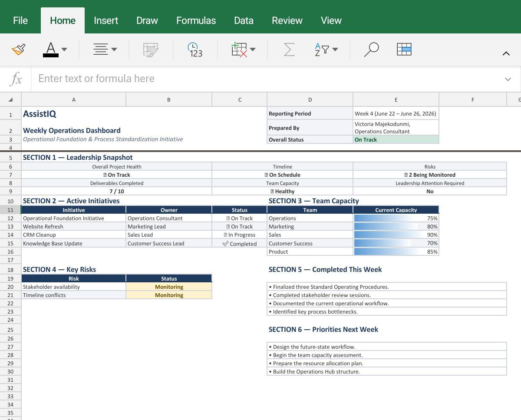Select the Customer Success Lead cell
Viewport: 521px width, 420px height.
click(169, 243)
